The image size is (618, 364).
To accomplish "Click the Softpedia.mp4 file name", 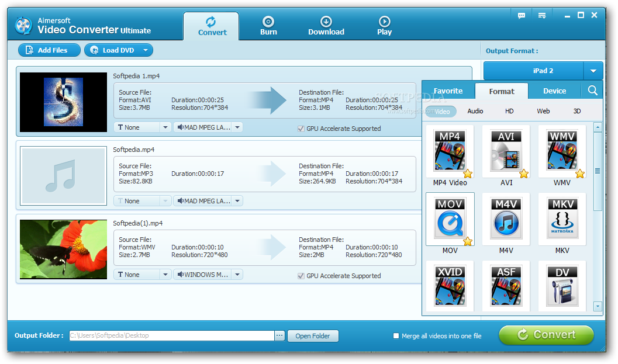I will (134, 150).
